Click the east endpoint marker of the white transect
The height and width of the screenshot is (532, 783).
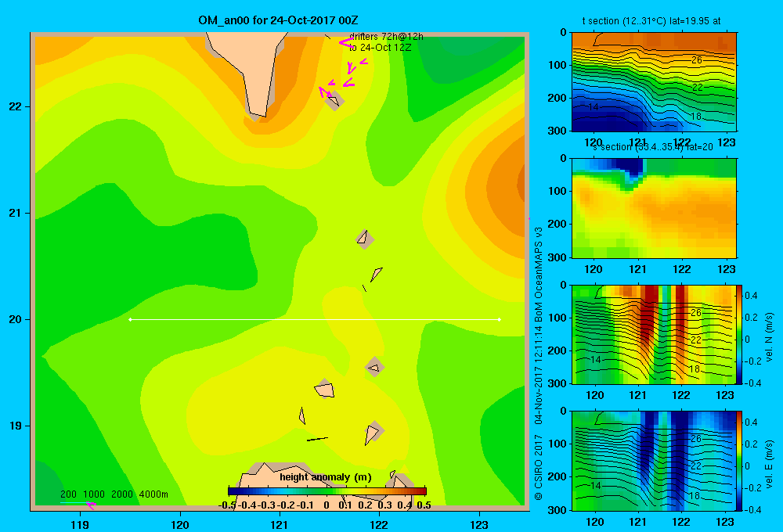500,319
